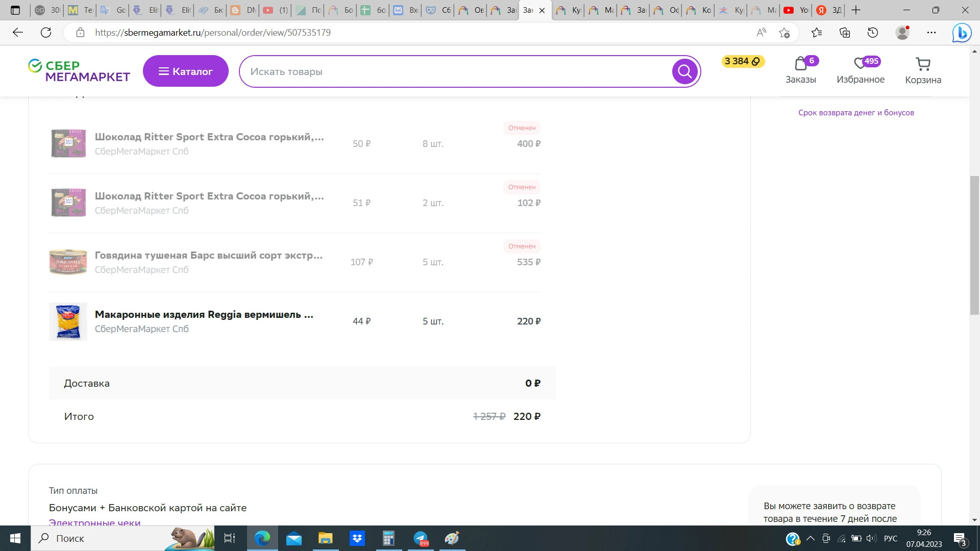Open the browser Favorites list icon
The image size is (980, 551).
point(817,33)
